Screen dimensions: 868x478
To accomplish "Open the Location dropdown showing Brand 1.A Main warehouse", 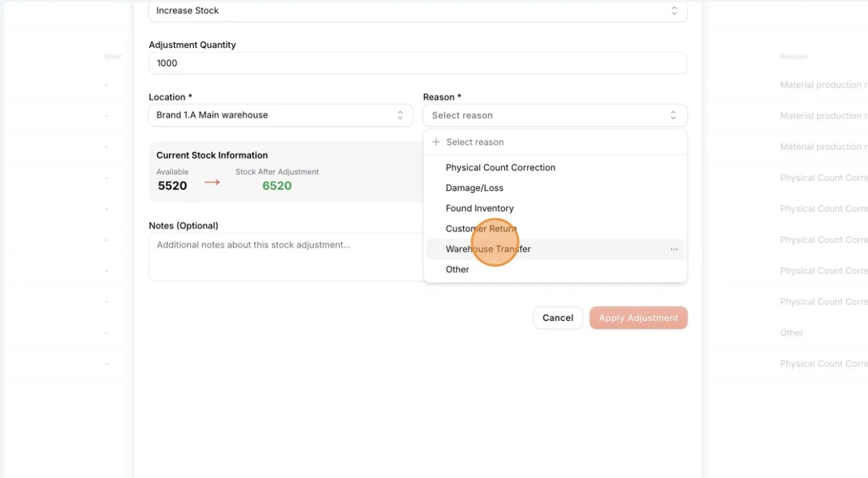I will (281, 115).
